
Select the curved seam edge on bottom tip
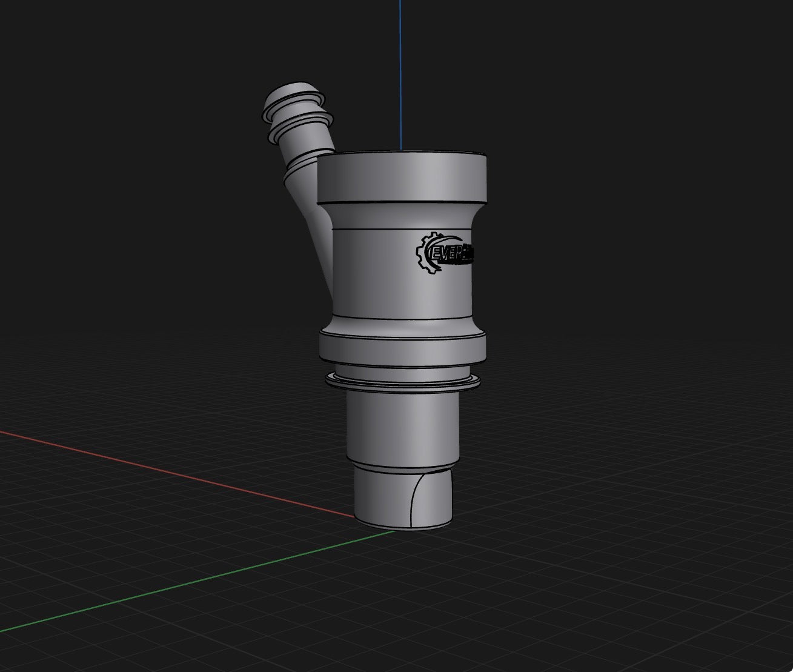click(413, 494)
